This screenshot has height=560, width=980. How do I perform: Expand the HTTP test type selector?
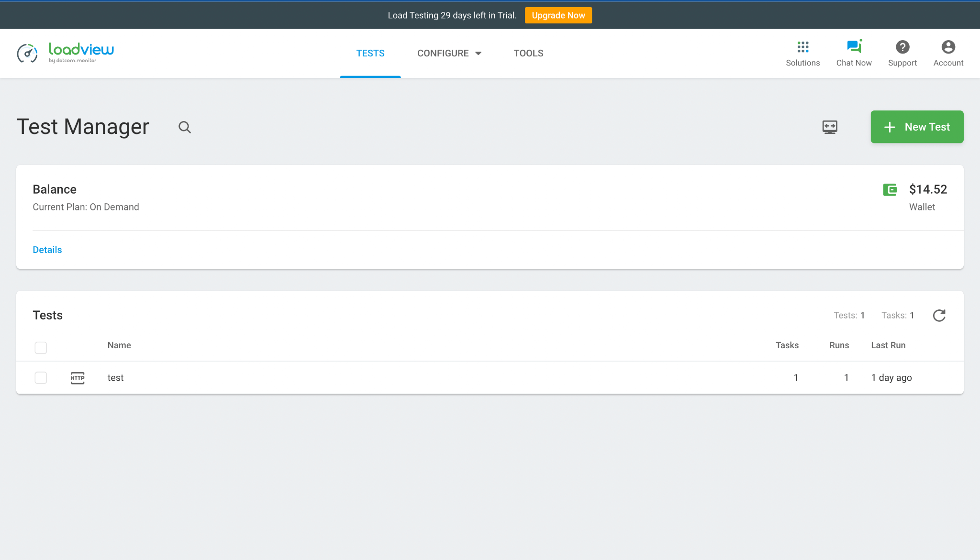[77, 378]
